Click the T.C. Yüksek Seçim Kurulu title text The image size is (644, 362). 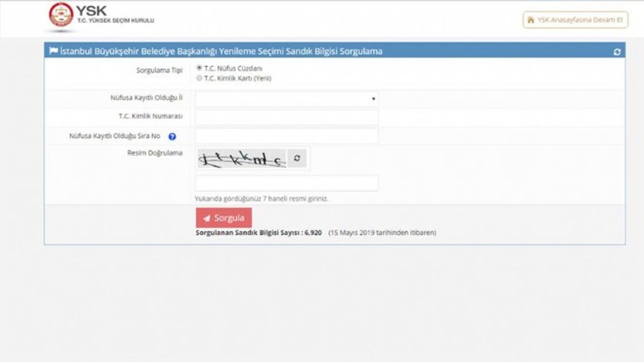pos(116,21)
